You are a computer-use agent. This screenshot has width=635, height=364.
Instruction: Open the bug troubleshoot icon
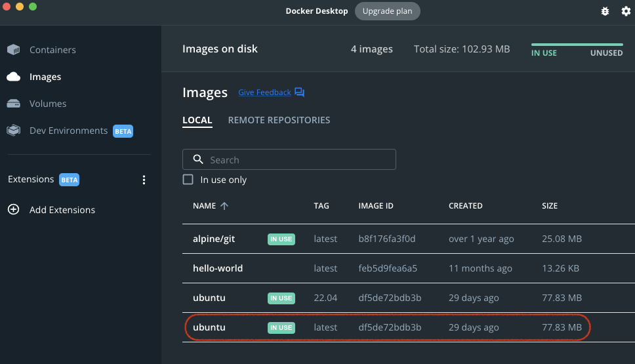click(x=605, y=11)
